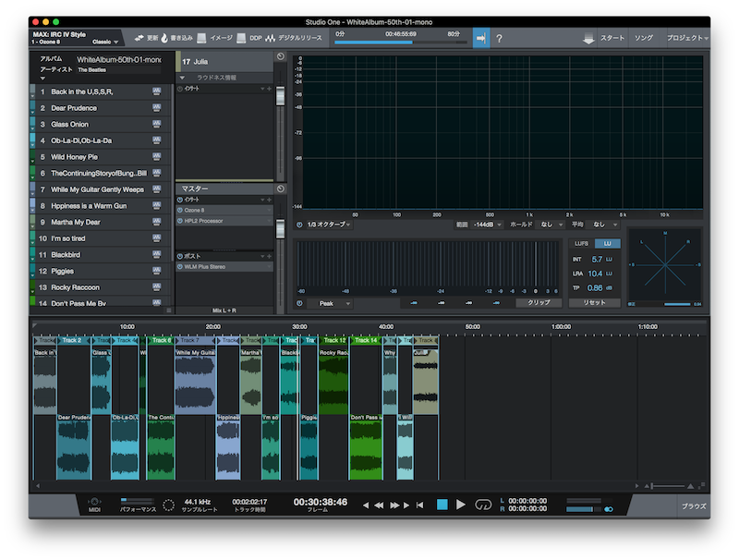Screen dimensions: 739x560
Task: Click the Burn (書き込み) flame icon
Action: point(164,38)
